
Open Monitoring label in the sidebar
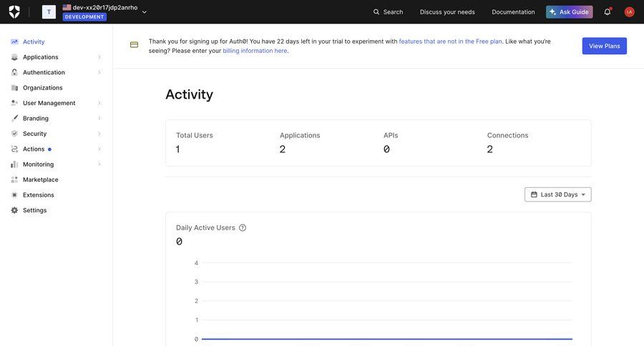(x=38, y=164)
